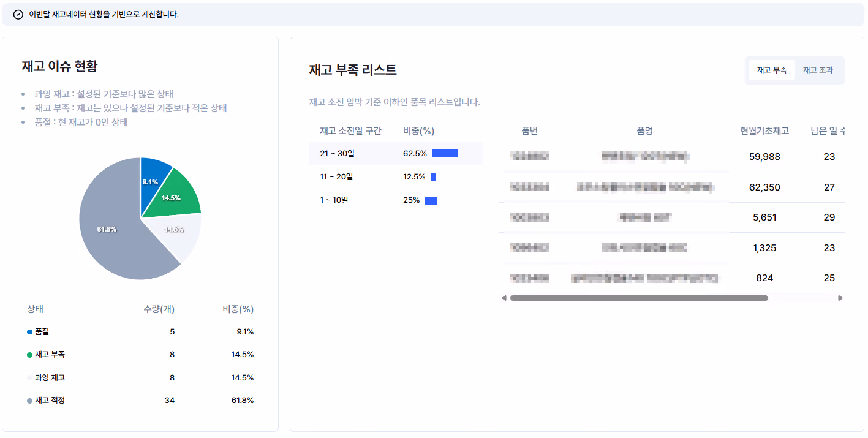Click the 현월기초재고 column header
Viewport: 868px width, 438px height.
[764, 130]
